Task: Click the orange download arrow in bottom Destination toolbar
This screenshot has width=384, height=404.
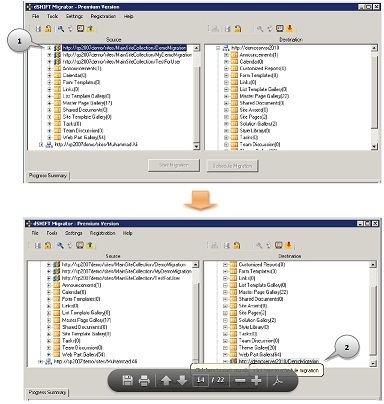Action: pos(289,245)
